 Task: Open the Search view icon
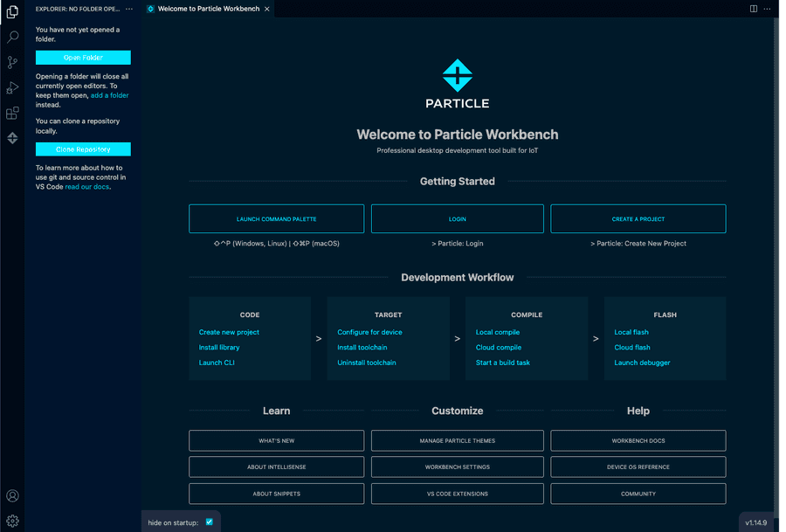[12, 37]
